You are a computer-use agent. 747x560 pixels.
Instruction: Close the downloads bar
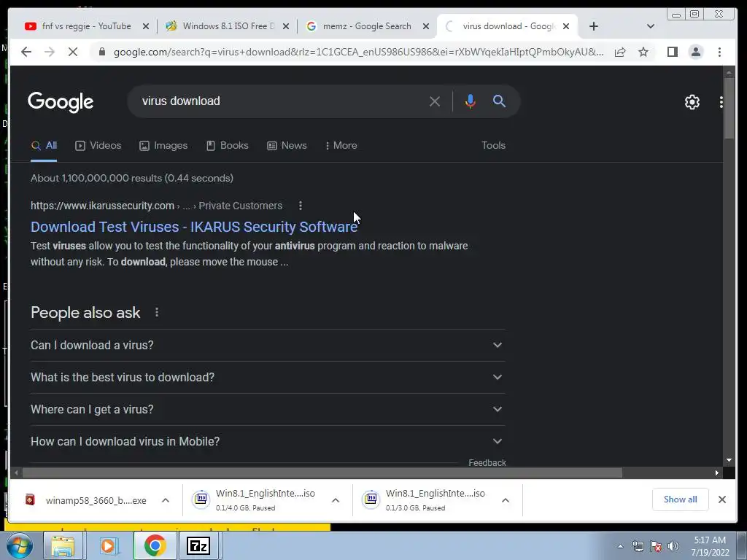pos(721,499)
